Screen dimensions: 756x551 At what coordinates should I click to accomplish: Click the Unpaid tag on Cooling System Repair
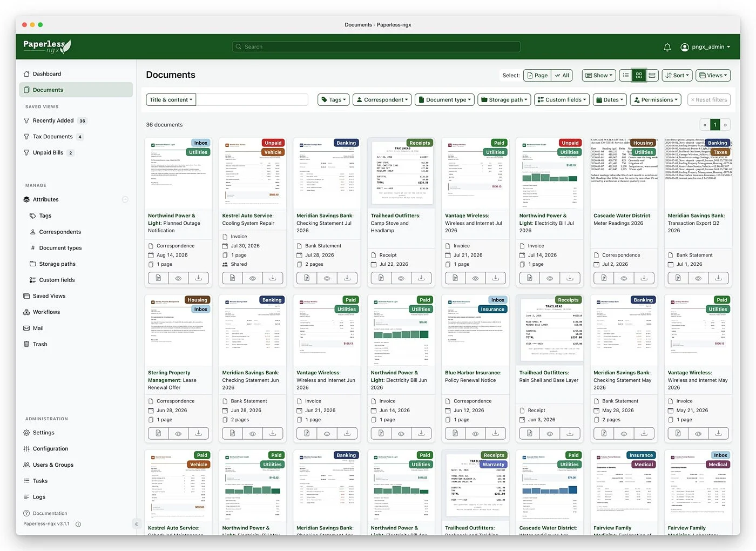pyautogui.click(x=273, y=143)
